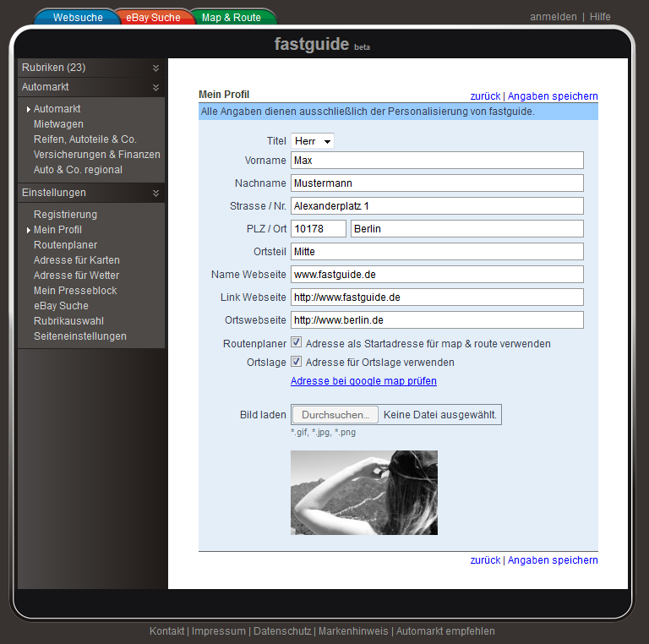The image size is (649, 644).
Task: Toggle the Ortslage address checkbox
Action: coord(296,361)
